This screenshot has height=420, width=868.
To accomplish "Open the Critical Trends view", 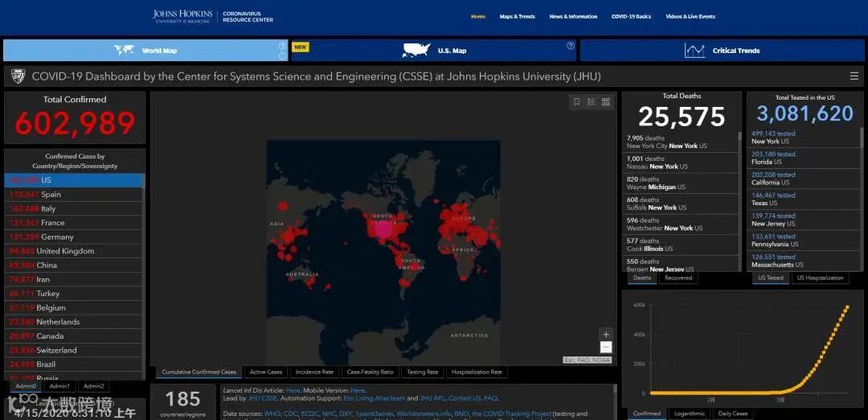I will 722,51.
